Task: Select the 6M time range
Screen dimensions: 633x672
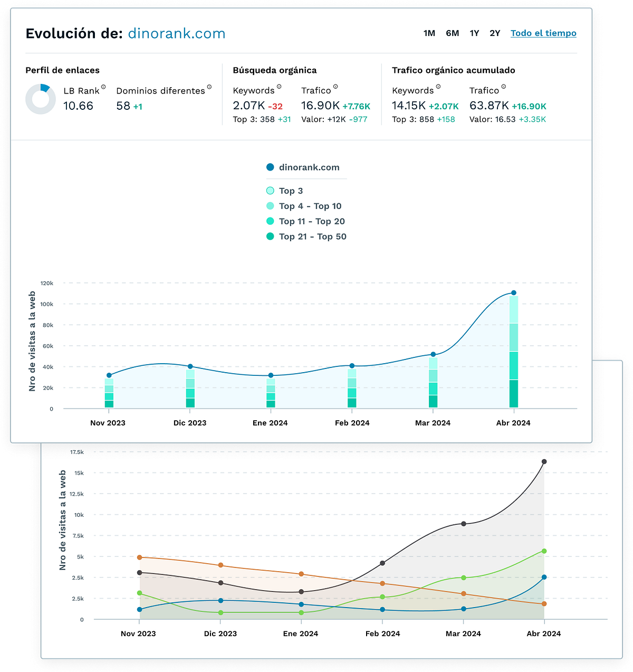Action: [x=452, y=33]
